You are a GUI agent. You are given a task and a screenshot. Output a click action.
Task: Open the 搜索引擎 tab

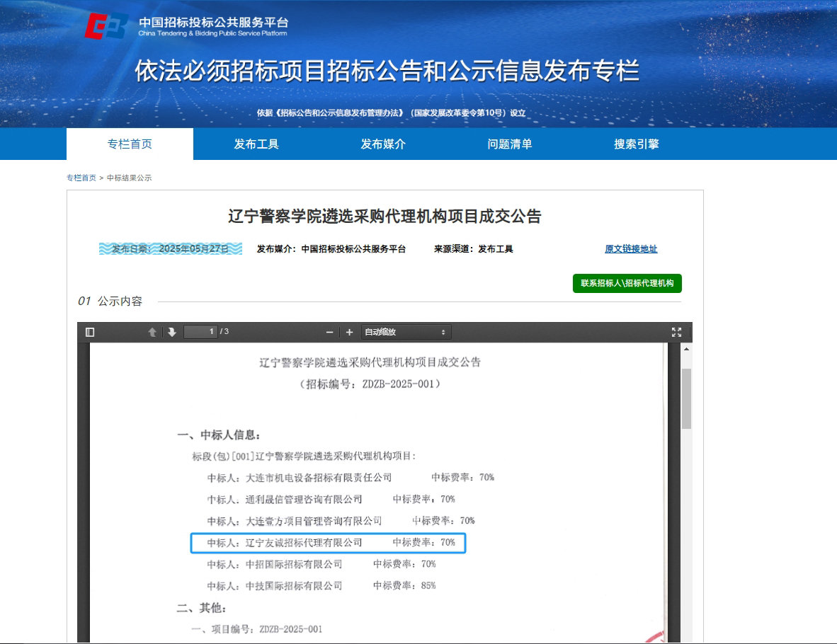point(637,144)
